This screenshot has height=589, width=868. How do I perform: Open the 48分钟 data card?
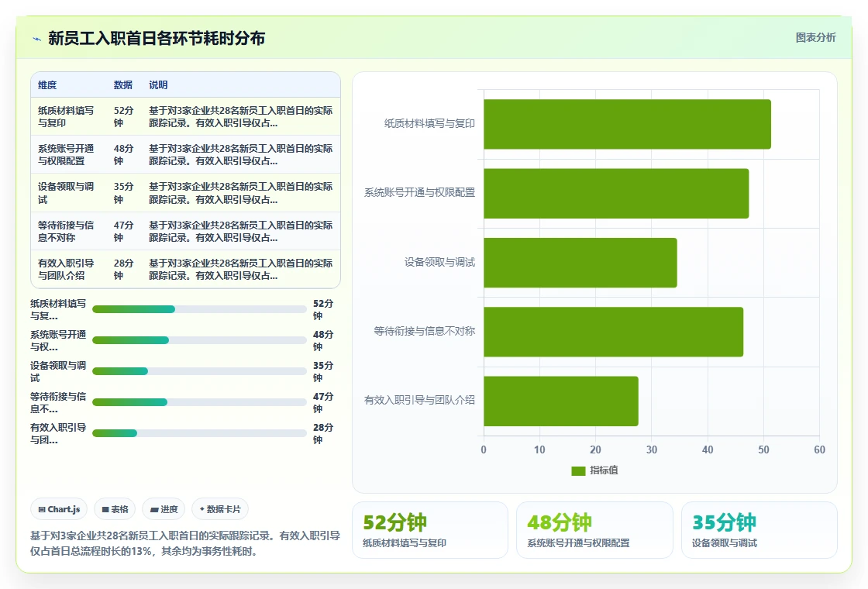coord(594,530)
